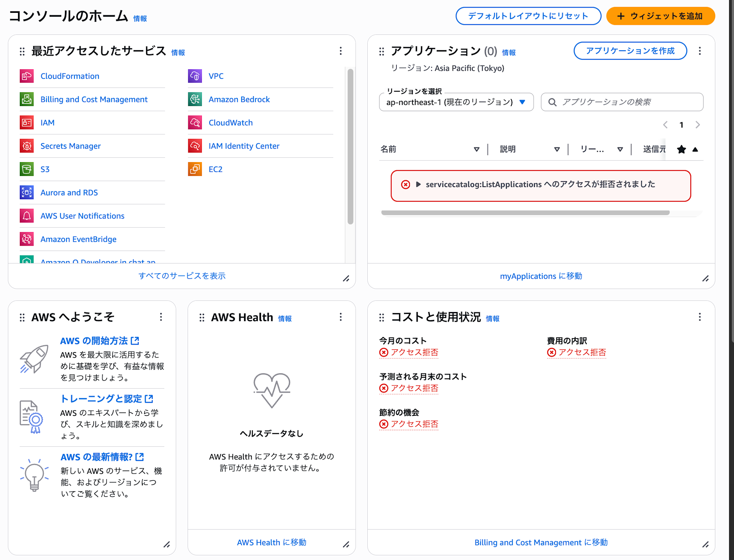This screenshot has width=734, height=560.
Task: Sort by 名前 column arrow
Action: tap(477, 149)
